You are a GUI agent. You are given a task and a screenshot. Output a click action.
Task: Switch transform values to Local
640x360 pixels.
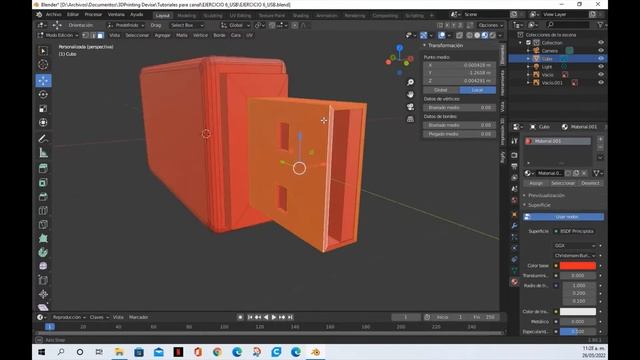(478, 90)
